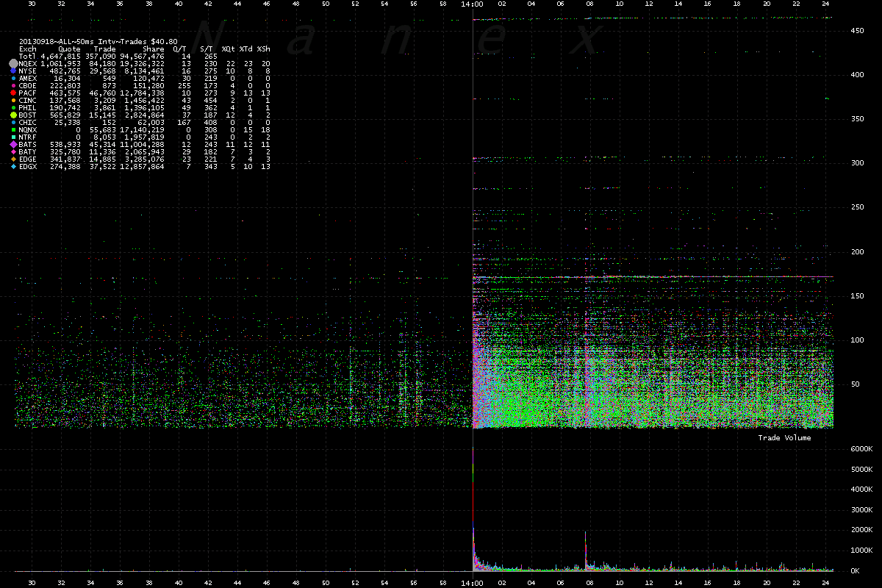This screenshot has height=588, width=882.
Task: Click the 'Totl' row label
Action: point(28,57)
